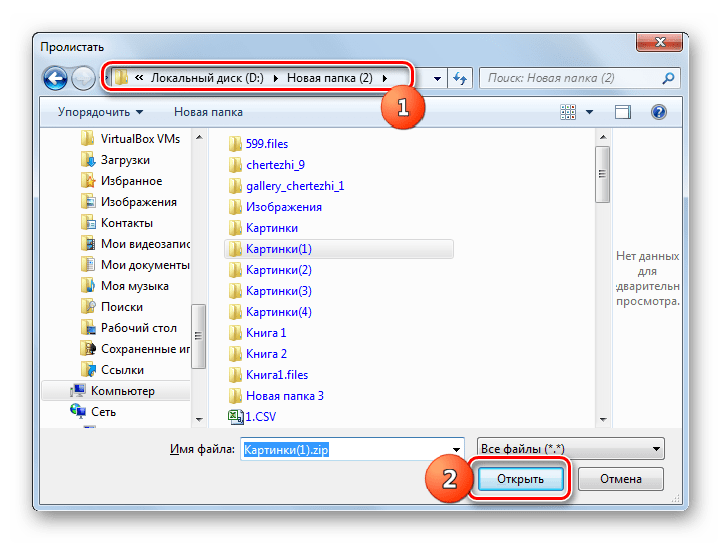Screen dimensions: 722x544
Task: Click the greyed Forward arrow button
Action: click(83, 78)
